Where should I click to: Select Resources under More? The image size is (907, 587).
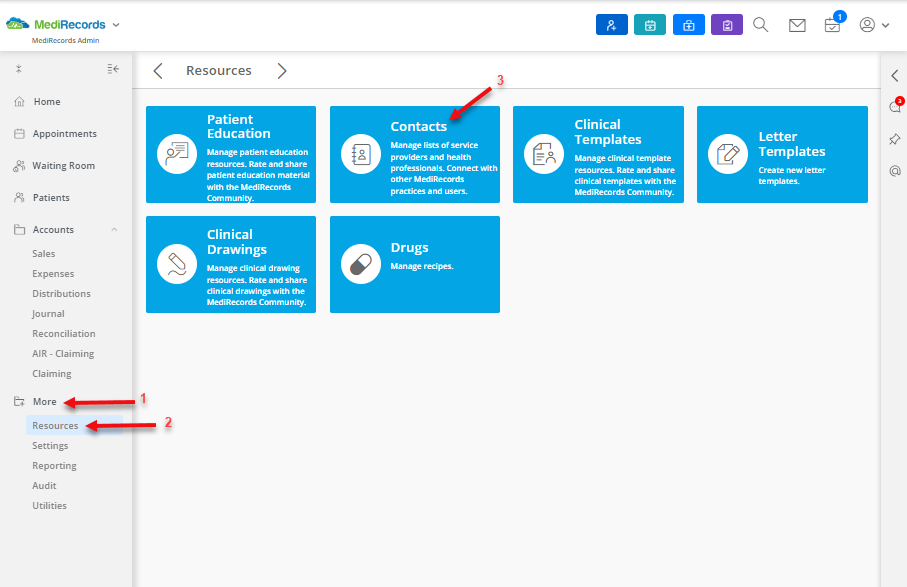pyautogui.click(x=74, y=426)
